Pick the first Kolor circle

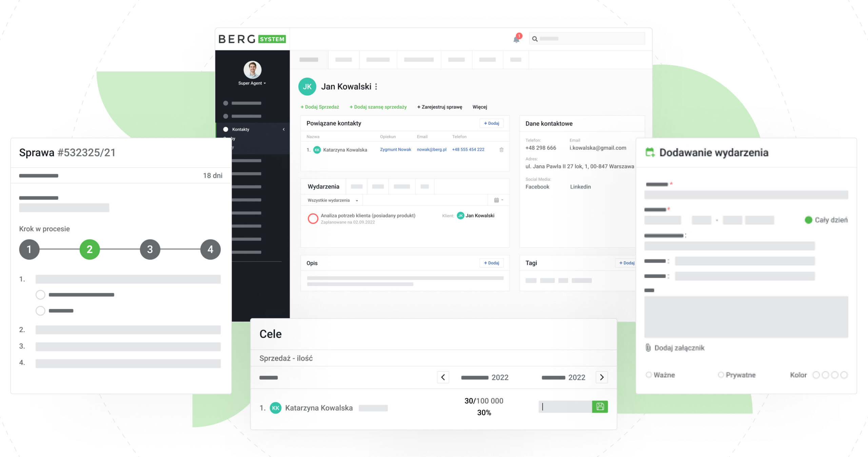tap(816, 375)
